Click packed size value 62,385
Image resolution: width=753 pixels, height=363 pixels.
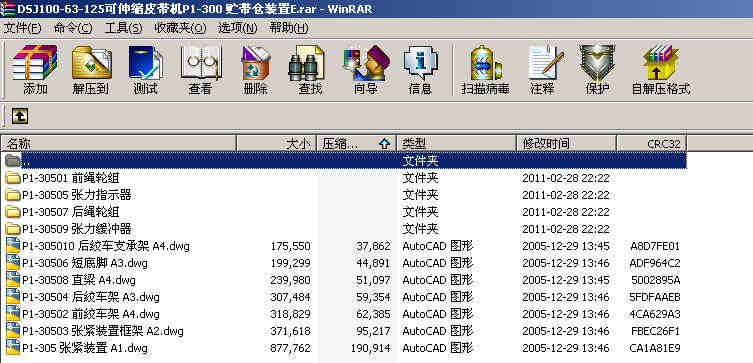(373, 315)
